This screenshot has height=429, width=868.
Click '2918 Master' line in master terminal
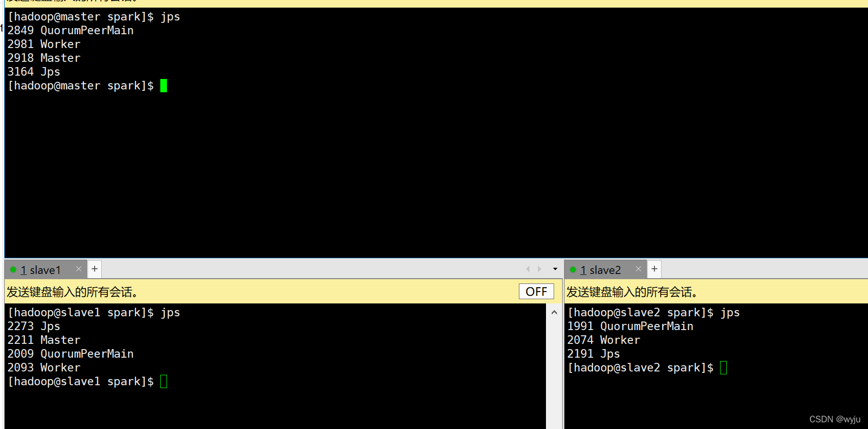[44, 58]
